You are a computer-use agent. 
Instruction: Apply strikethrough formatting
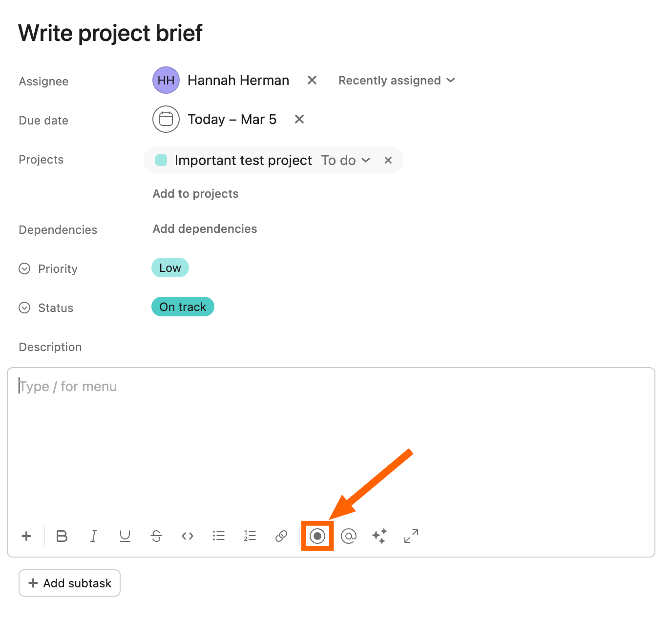pos(156,536)
